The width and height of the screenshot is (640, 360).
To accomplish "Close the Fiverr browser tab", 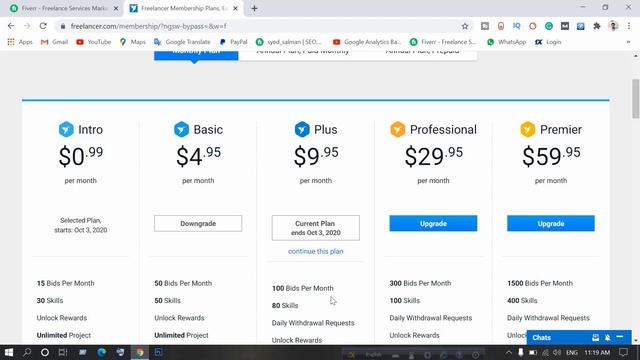I will pyautogui.click(x=116, y=8).
